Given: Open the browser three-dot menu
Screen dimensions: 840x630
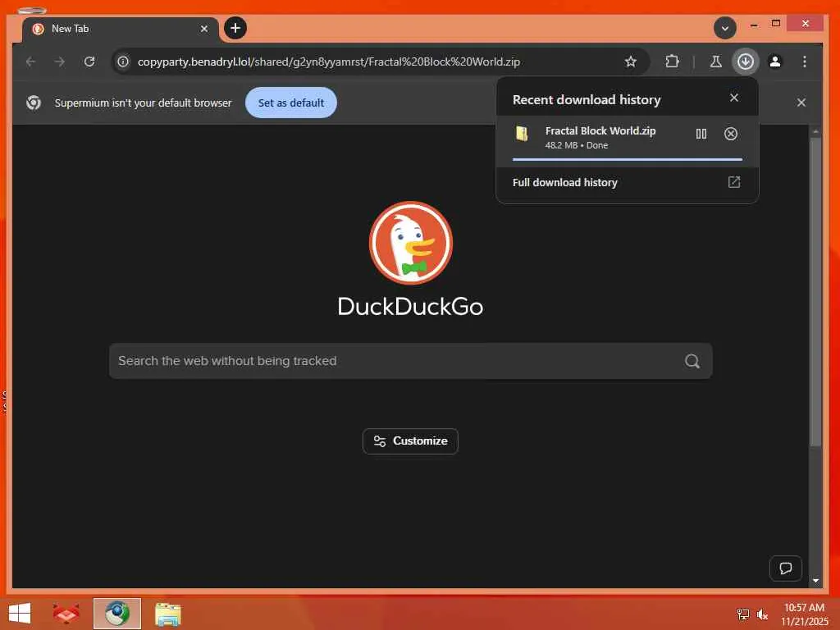Looking at the screenshot, I should [804, 62].
